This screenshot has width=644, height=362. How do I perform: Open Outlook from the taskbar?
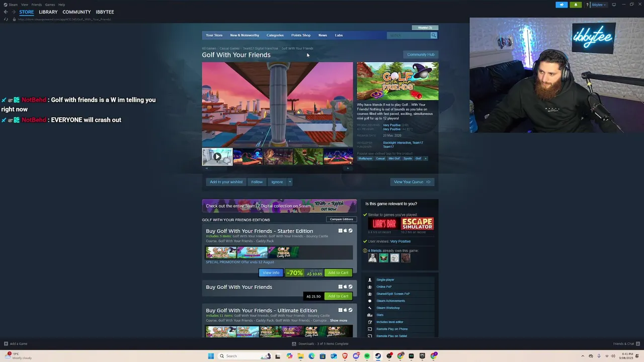point(334,356)
